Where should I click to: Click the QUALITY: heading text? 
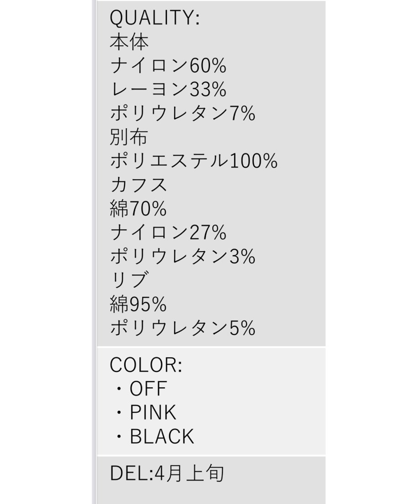155,18
